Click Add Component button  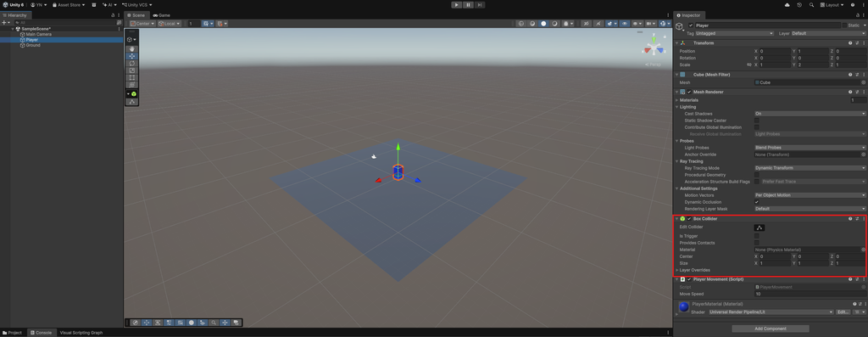tap(770, 329)
